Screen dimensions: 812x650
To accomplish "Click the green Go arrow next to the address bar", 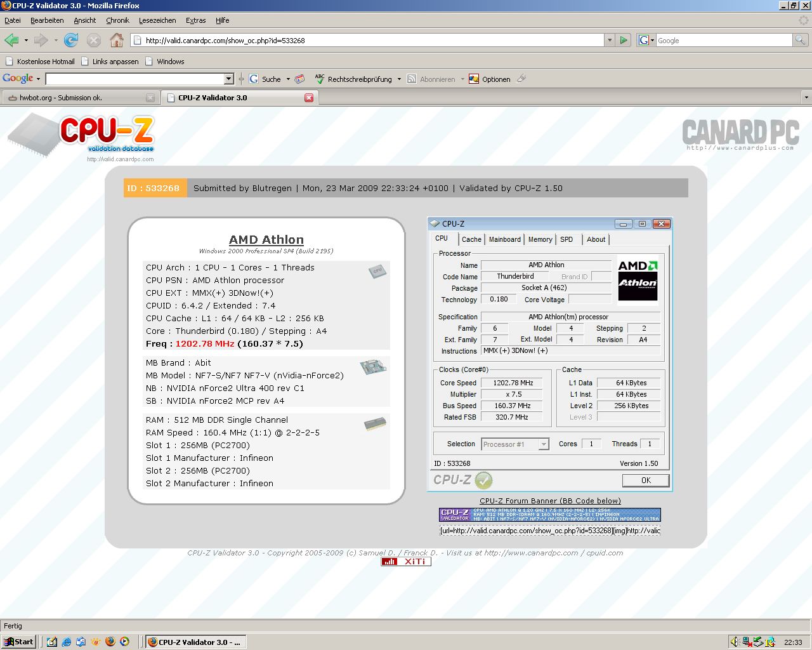I will (x=624, y=40).
